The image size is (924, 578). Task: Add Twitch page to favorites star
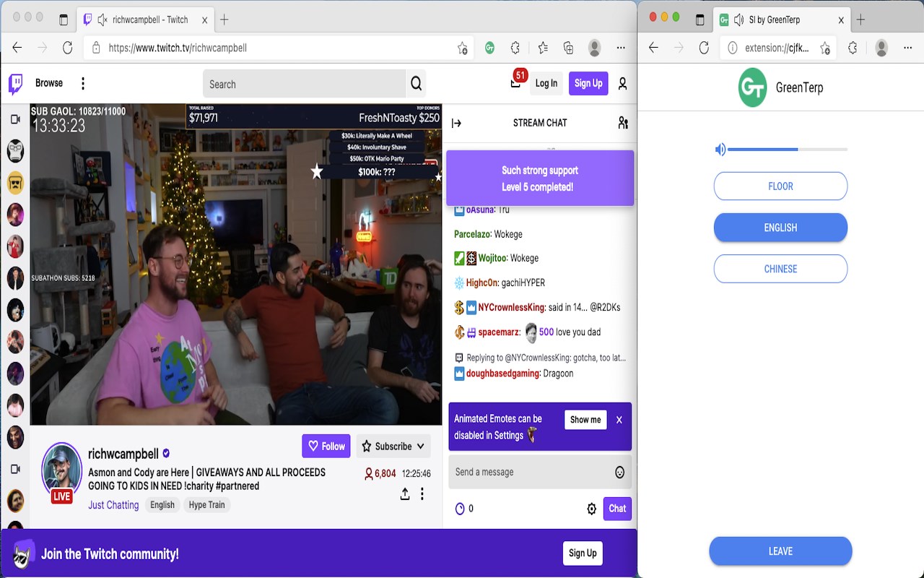(462, 48)
